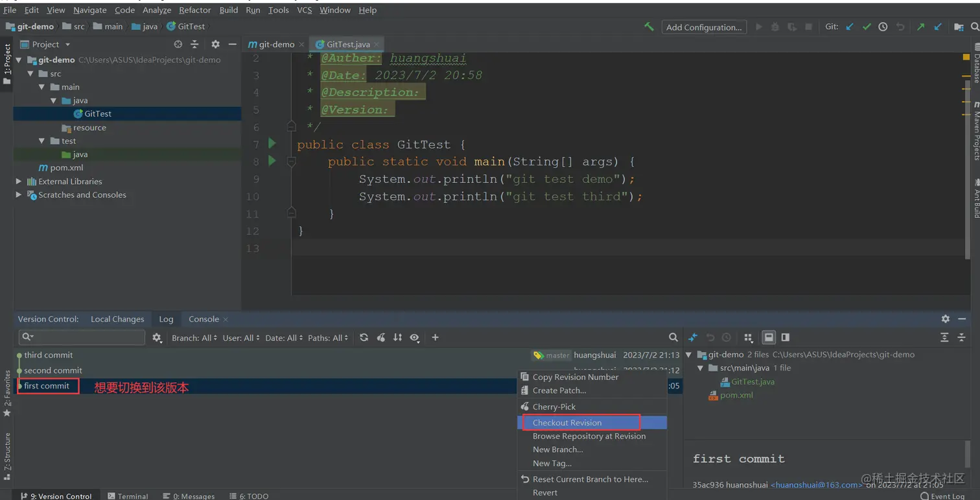Hide the Project panel with minus icon
This screenshot has width=980, height=500.
232,44
